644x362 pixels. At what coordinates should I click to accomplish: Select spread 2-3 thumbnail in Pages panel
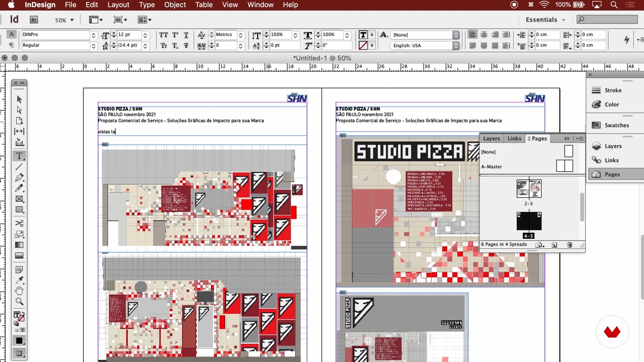529,188
